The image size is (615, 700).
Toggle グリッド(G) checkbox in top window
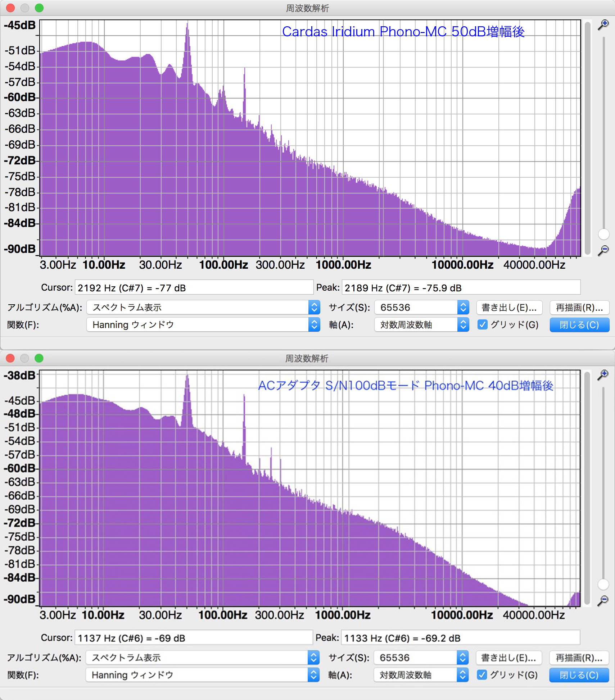[x=482, y=325]
